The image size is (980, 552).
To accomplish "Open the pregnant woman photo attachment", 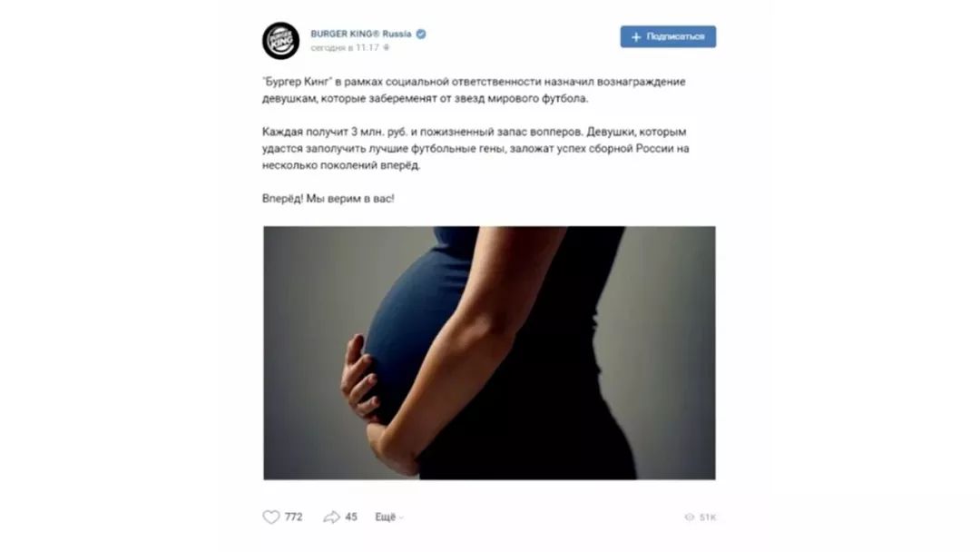I will (489, 353).
